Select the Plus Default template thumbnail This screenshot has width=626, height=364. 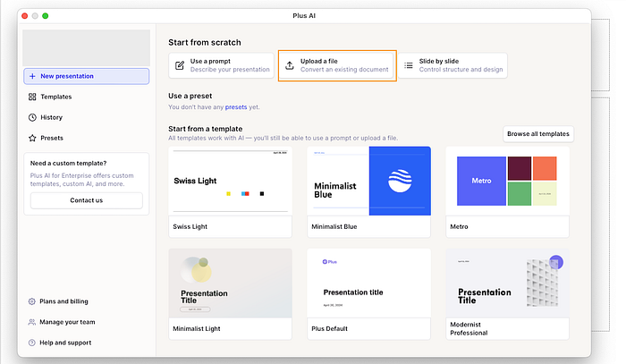coord(368,284)
